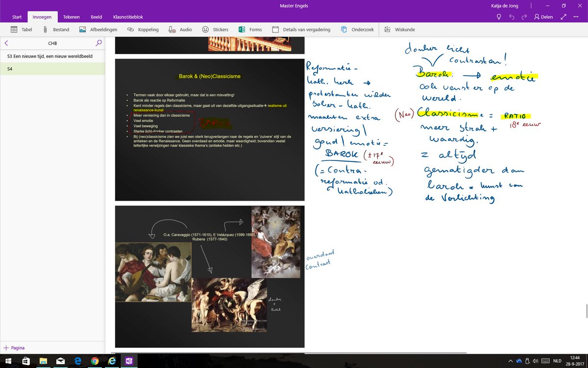Open the Stickers picker
The height and width of the screenshot is (368, 588).
point(215,29)
